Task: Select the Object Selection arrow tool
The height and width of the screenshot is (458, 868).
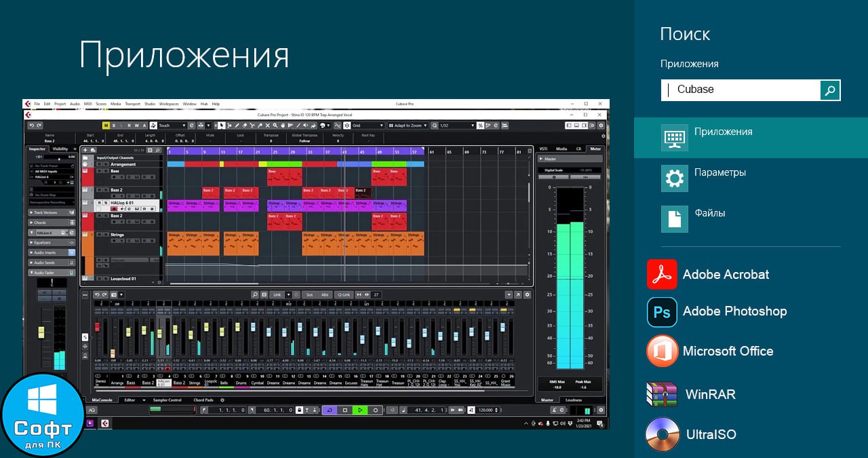Action: click(221, 126)
